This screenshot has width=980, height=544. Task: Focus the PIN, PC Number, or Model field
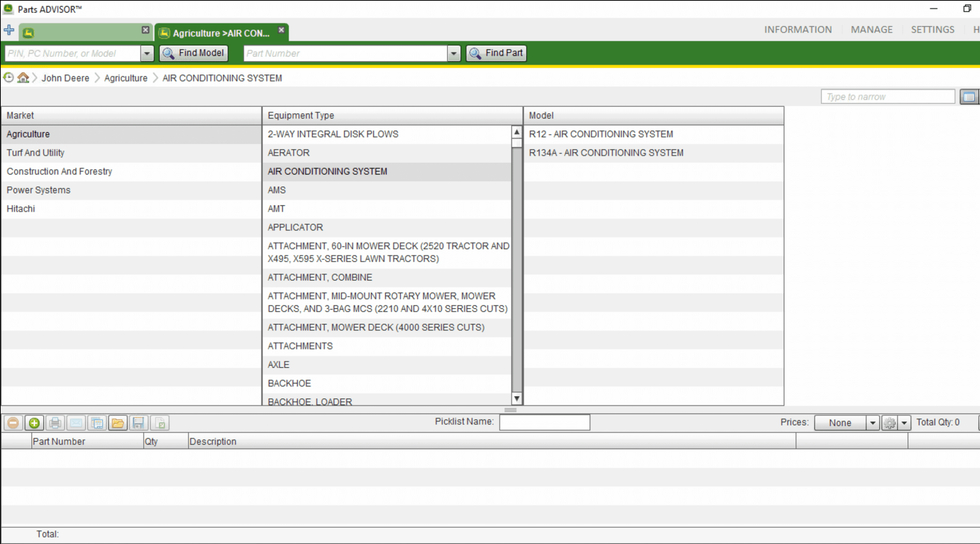pos(73,53)
